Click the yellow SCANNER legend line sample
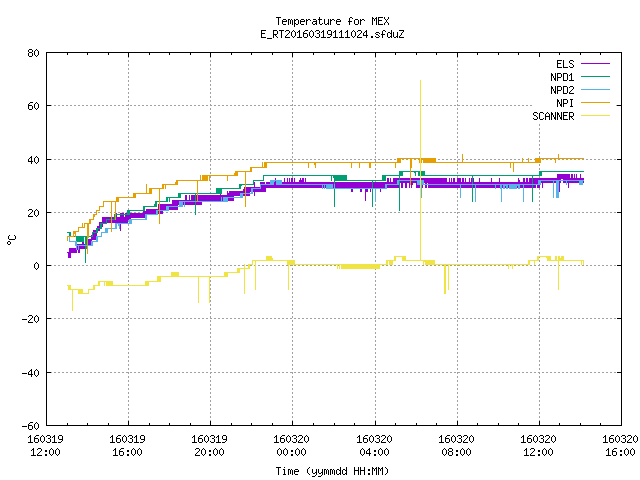This screenshot has height=480, width=640. click(x=595, y=116)
